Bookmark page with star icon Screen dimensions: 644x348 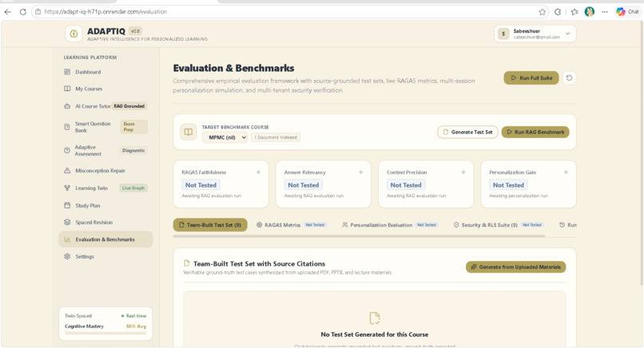click(x=543, y=12)
